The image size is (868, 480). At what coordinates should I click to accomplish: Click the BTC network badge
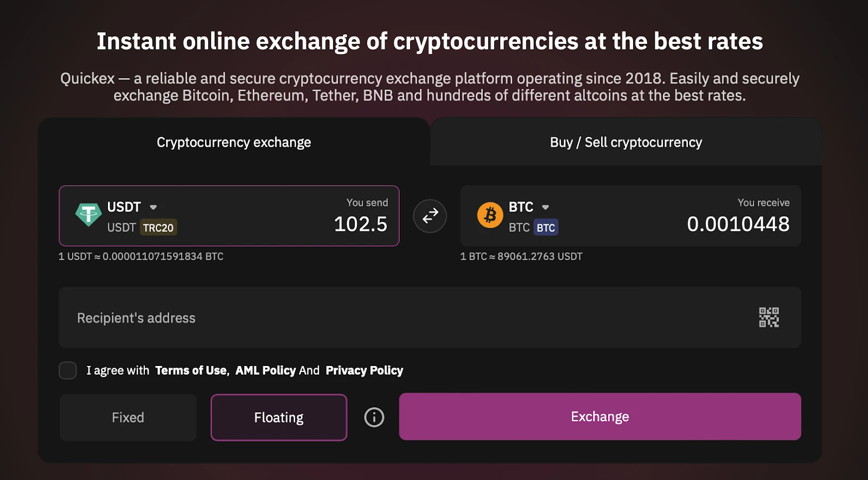(x=546, y=228)
